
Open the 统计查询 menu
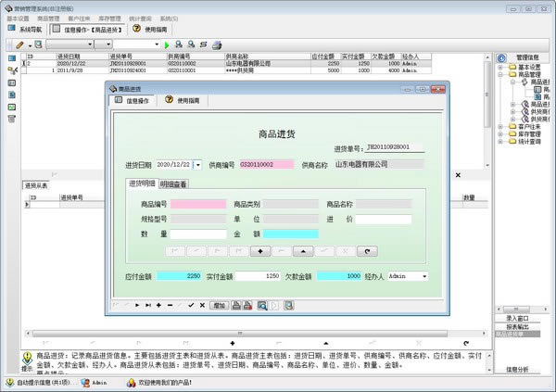(x=140, y=18)
